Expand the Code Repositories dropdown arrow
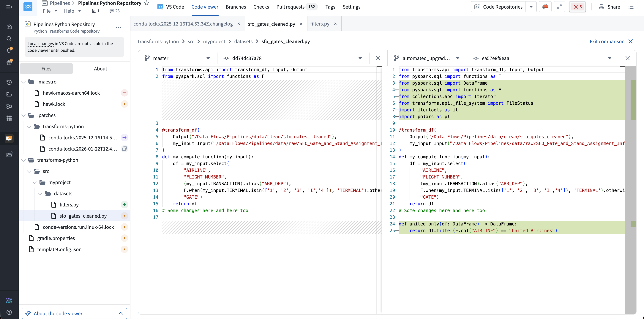The width and height of the screenshot is (644, 319). (x=531, y=7)
